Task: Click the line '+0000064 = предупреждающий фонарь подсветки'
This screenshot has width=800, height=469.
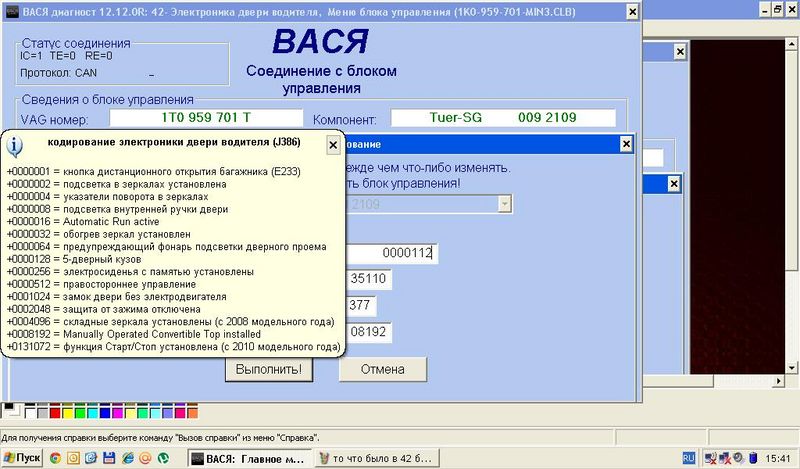Action: [x=167, y=246]
